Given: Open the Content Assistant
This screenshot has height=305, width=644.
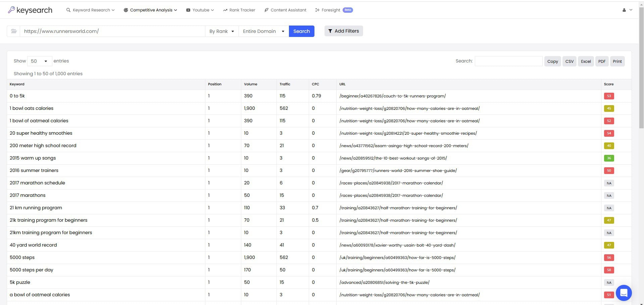Looking at the screenshot, I should 285,10.
